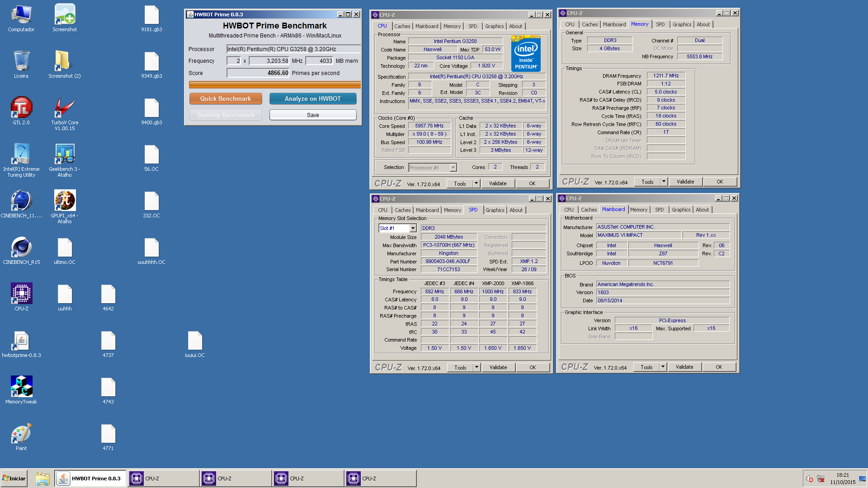Select the uuuhhhh.OC file icon

[151, 251]
